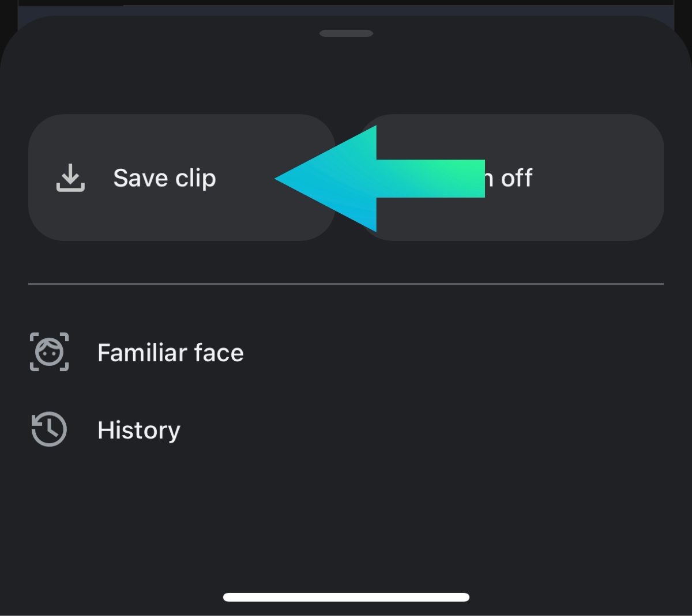Click the word "off" on the right button
This screenshot has width=692, height=616.
pyautogui.click(x=516, y=179)
